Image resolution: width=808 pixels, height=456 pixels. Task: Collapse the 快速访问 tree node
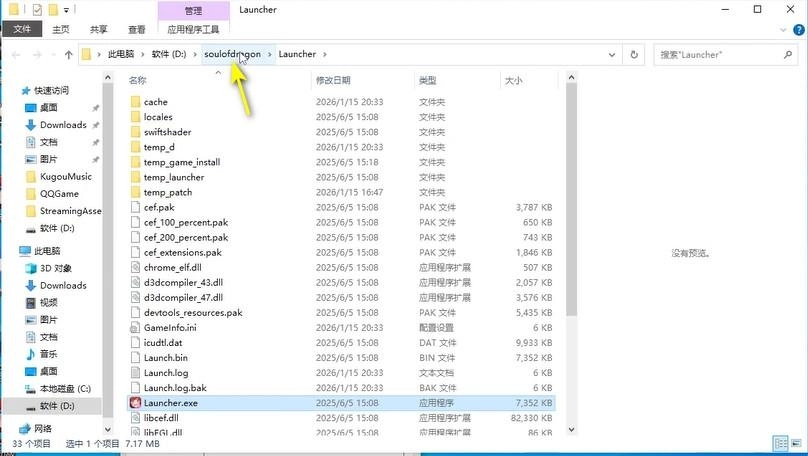click(x=10, y=90)
